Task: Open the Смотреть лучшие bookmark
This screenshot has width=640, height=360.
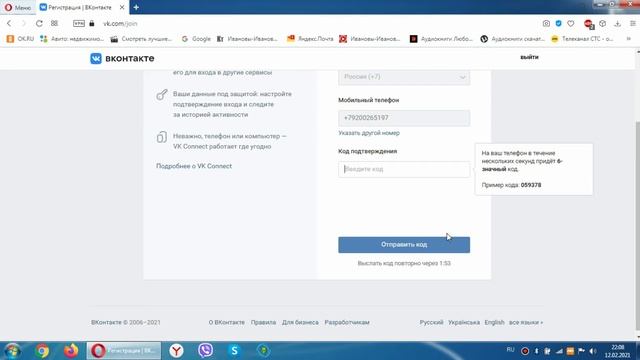Action: tap(141, 39)
